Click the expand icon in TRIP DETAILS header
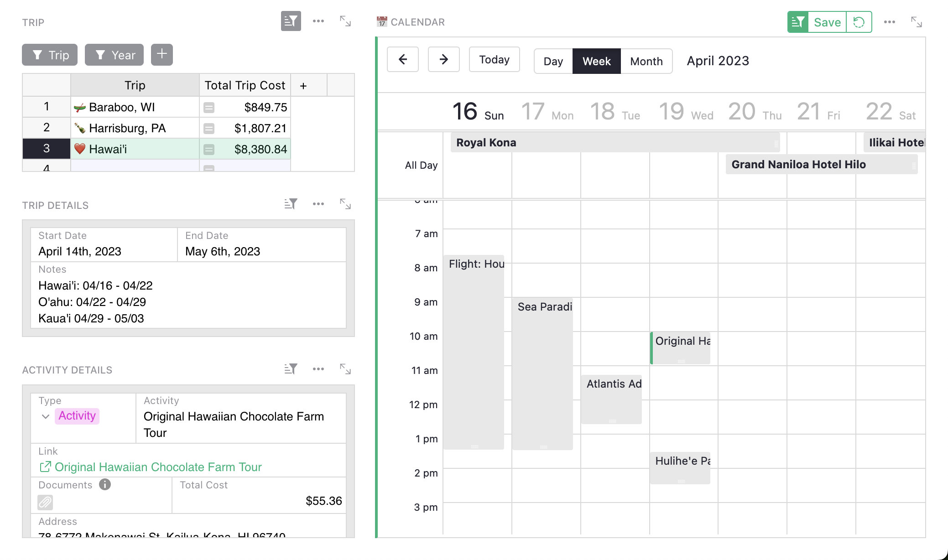This screenshot has height=560, width=948. coord(345,204)
